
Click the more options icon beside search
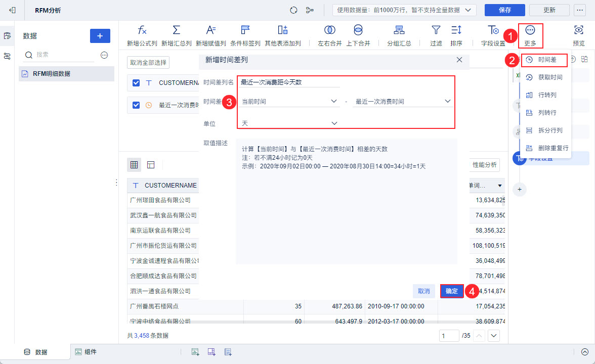[x=104, y=55]
